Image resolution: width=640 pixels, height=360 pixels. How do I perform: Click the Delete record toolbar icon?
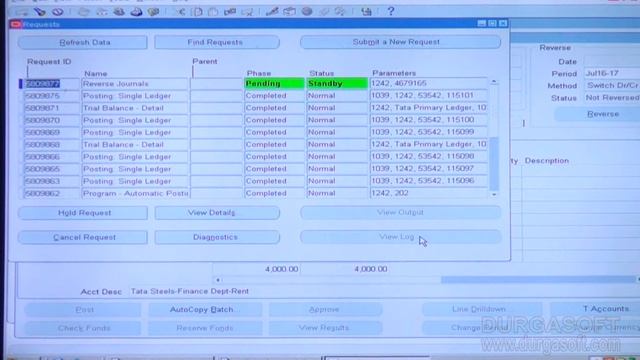247,11
